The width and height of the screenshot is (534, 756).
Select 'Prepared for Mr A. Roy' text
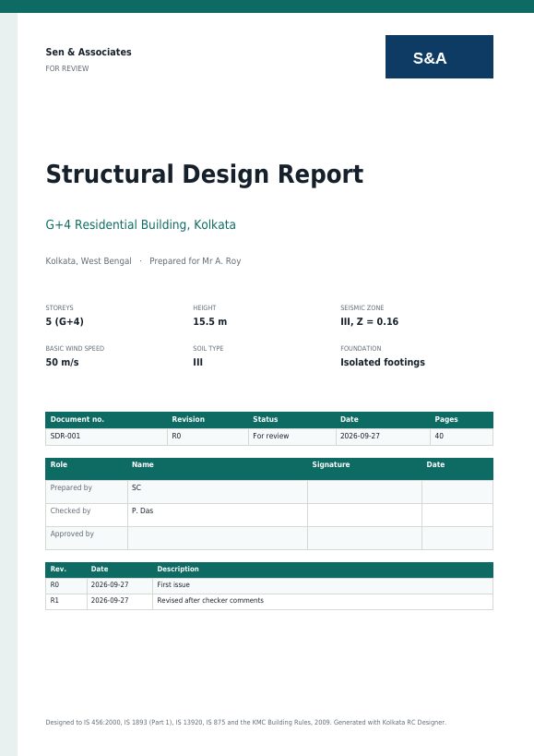(x=195, y=261)
